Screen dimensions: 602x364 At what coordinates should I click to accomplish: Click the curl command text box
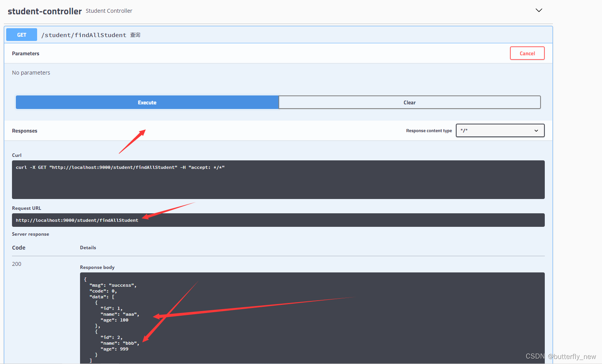point(278,180)
